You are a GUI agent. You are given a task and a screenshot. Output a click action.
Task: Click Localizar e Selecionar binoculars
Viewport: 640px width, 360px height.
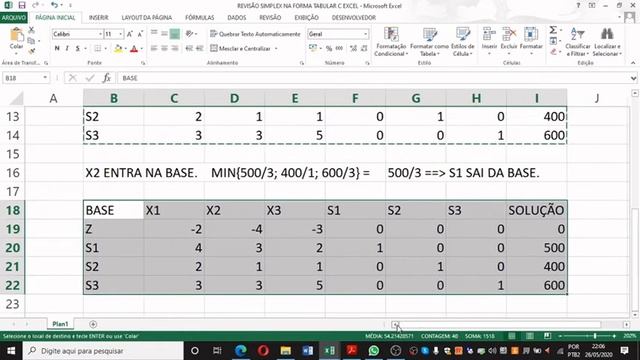pos(607,42)
